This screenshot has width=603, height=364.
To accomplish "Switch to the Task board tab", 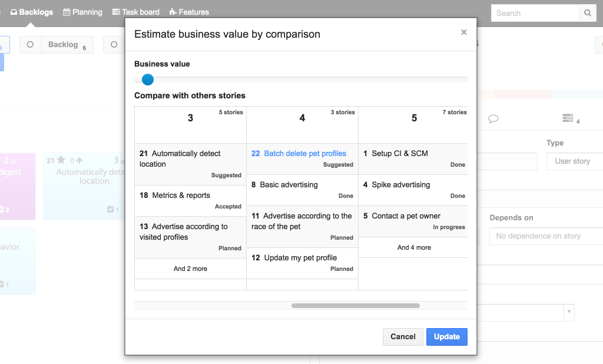I will [135, 12].
